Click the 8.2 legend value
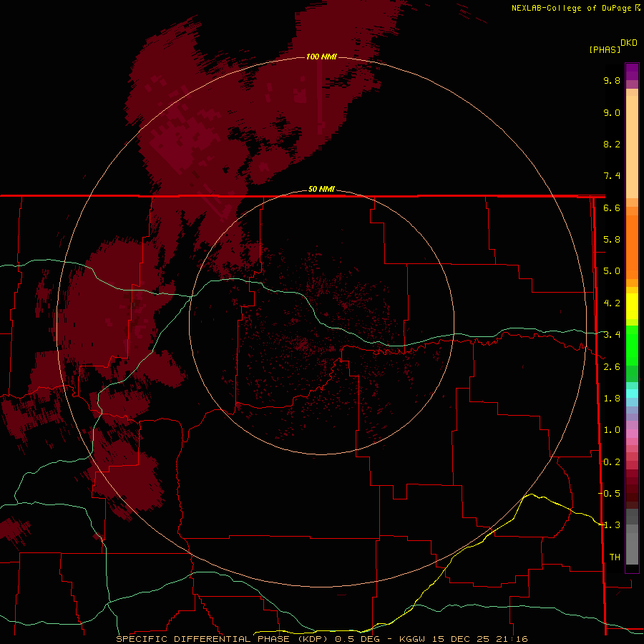The width and height of the screenshot is (644, 644). (x=612, y=144)
